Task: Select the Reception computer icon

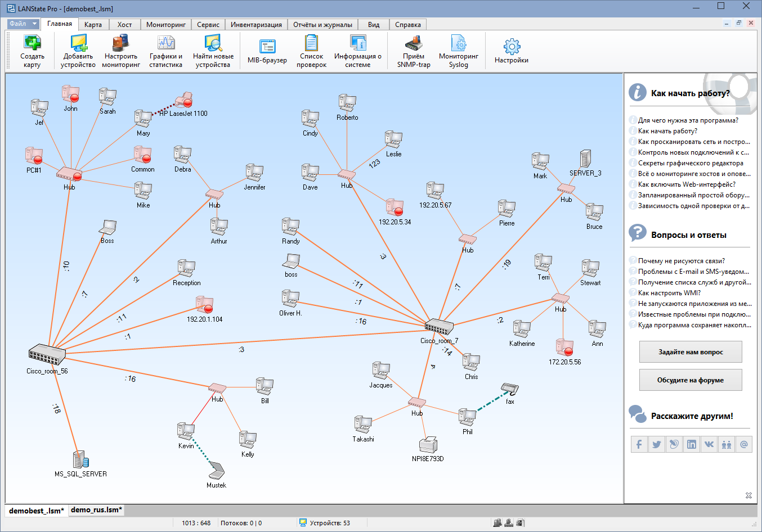Action: click(186, 268)
